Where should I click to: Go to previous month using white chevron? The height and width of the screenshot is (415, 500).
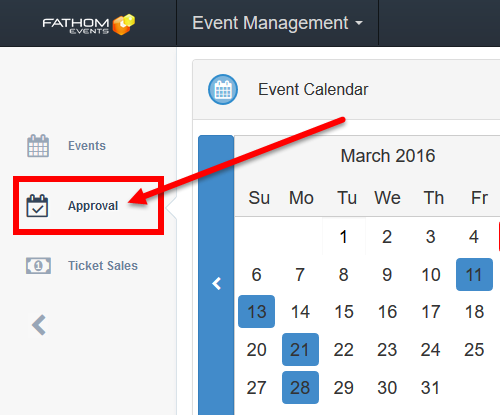click(x=217, y=284)
